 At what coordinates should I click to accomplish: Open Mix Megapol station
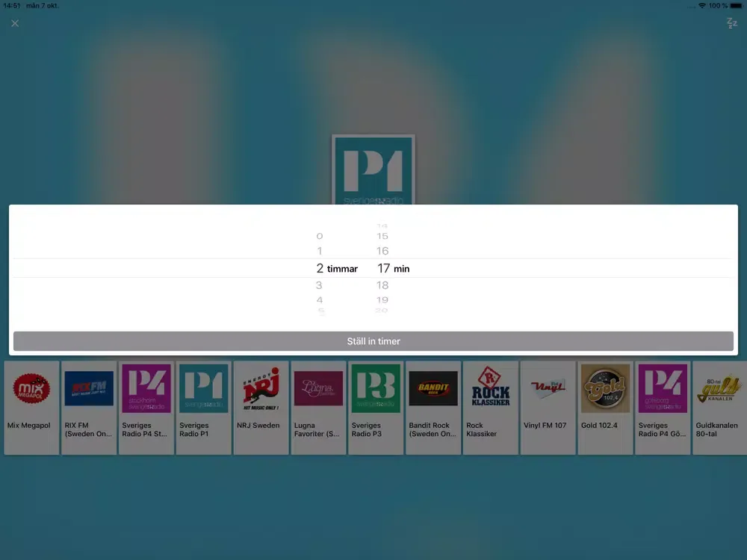point(31,408)
